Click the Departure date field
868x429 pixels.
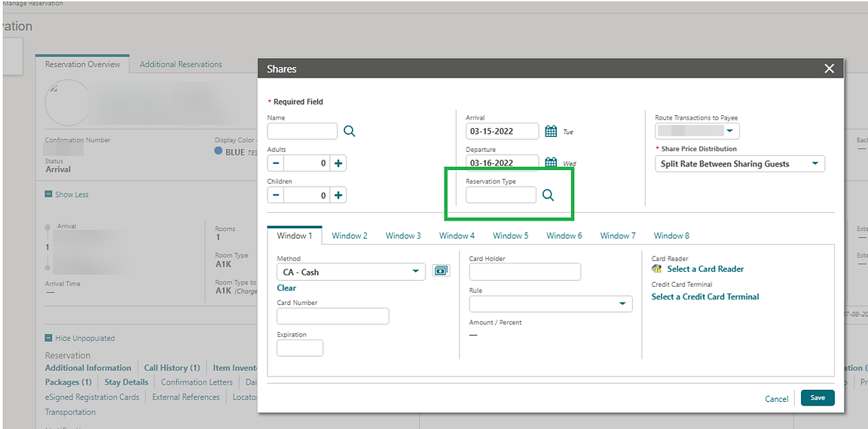click(502, 163)
